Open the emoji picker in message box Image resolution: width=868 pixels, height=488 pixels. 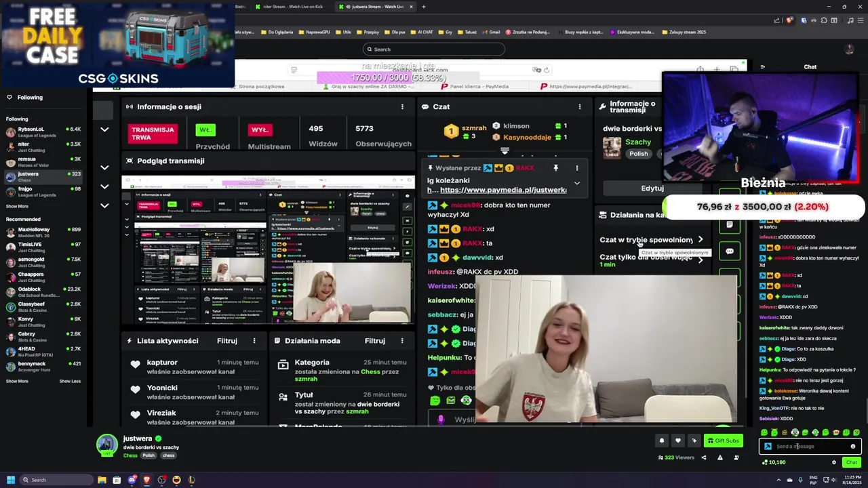[x=853, y=447]
